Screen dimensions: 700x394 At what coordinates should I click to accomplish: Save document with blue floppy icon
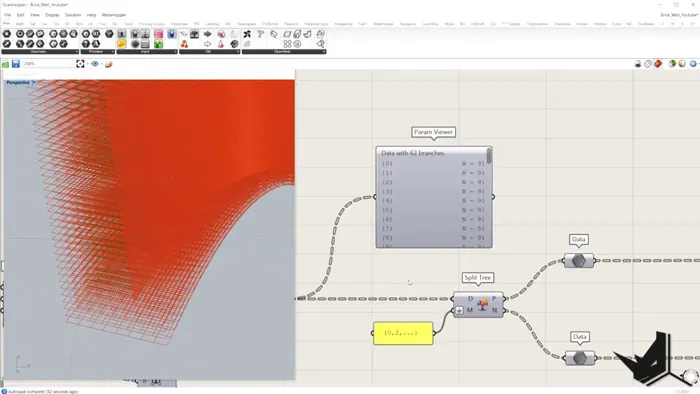click(16, 64)
